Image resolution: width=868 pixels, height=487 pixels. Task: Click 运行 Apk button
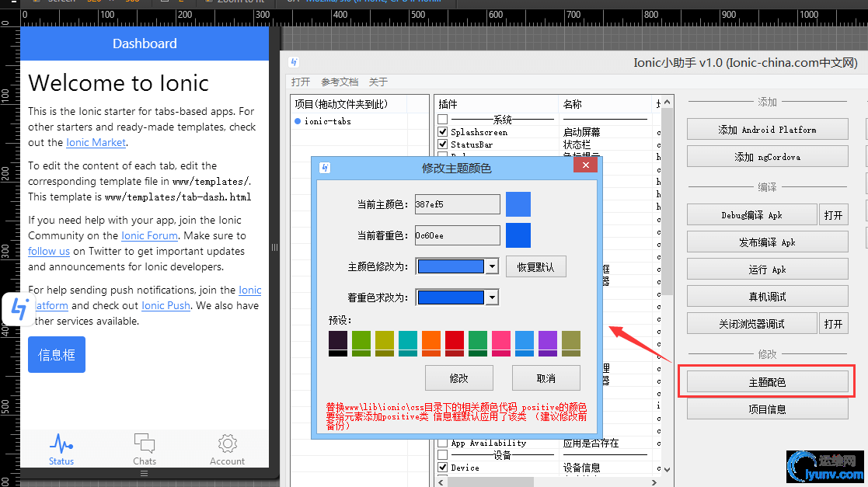pyautogui.click(x=767, y=269)
